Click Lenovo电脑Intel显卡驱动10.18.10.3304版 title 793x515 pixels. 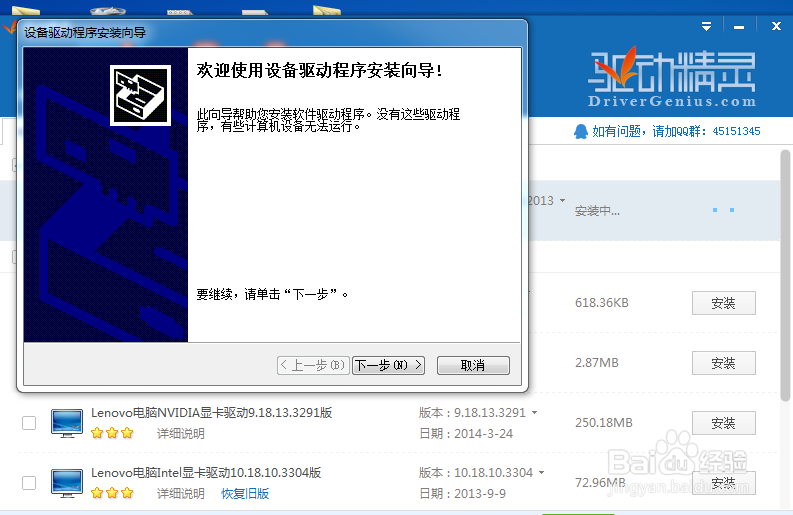pyautogui.click(x=206, y=473)
